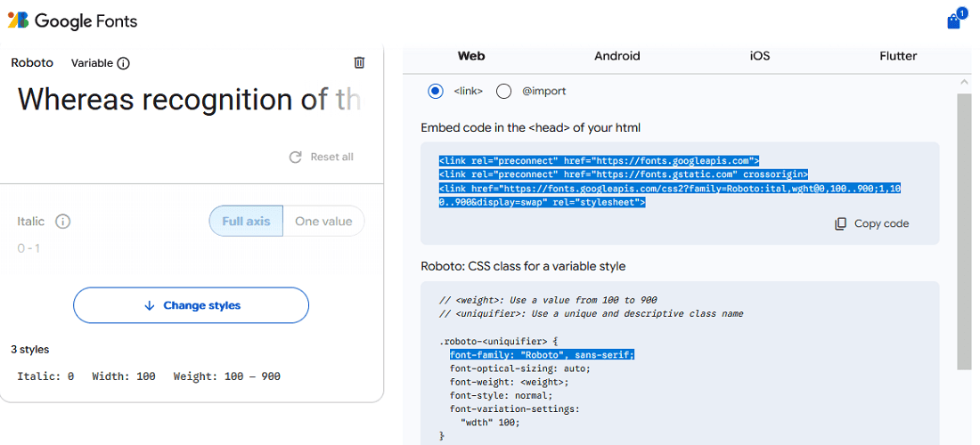Click 'Roboto: CSS class for a variable style' heading

tap(523, 266)
